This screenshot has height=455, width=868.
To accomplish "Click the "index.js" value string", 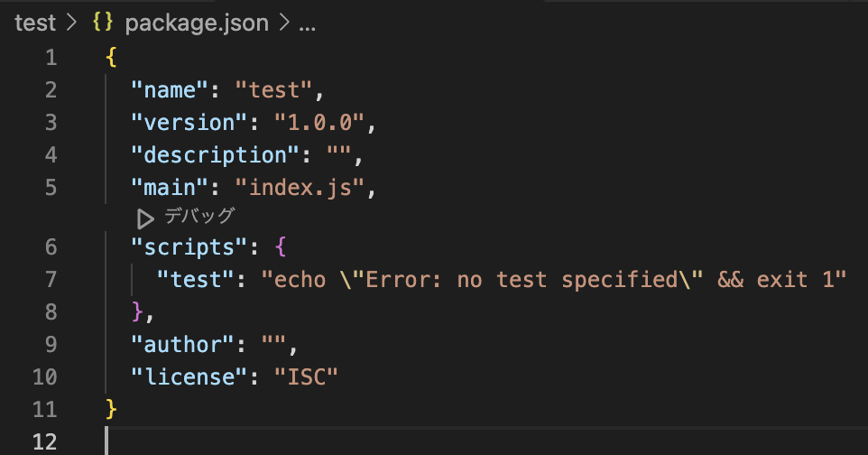I will coord(300,188).
